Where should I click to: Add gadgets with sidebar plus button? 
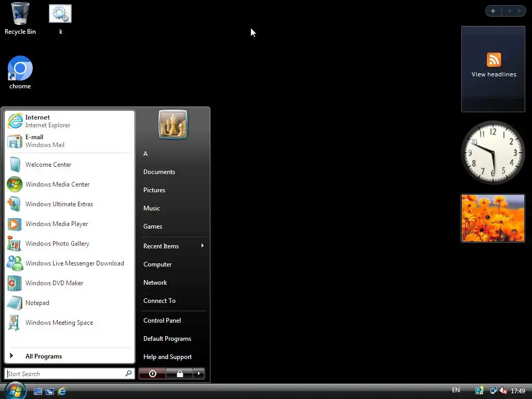(493, 11)
